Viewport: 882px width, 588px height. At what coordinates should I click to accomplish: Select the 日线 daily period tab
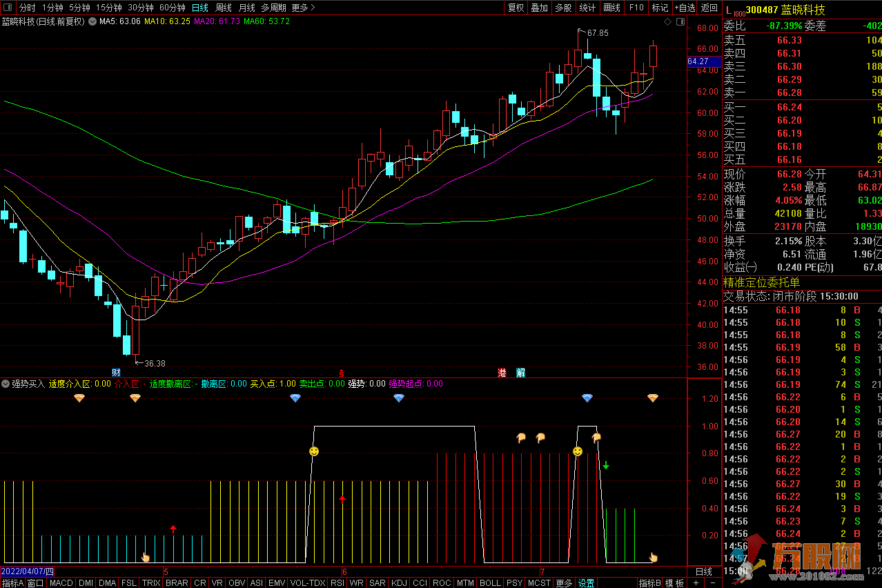[x=200, y=8]
